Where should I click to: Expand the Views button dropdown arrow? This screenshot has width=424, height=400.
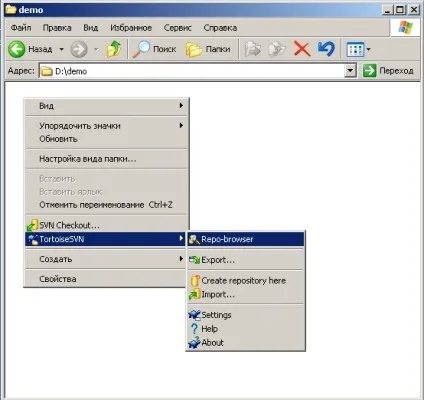click(x=368, y=50)
